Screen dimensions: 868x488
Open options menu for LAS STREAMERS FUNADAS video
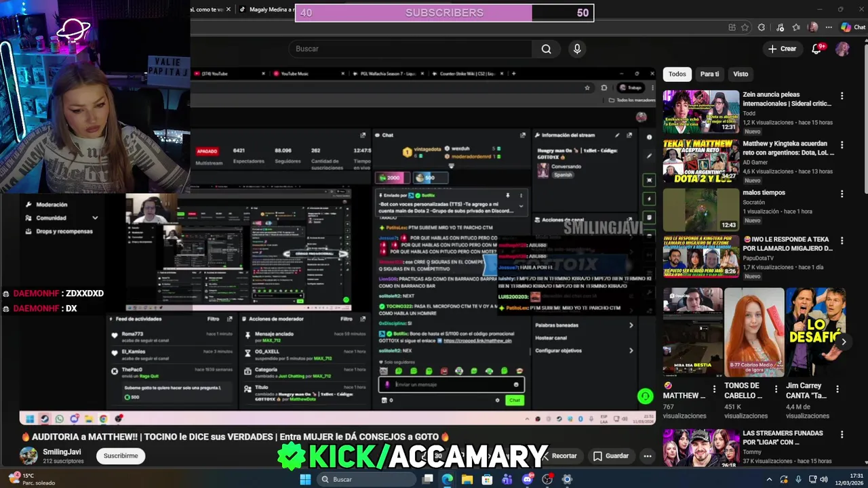click(x=842, y=434)
